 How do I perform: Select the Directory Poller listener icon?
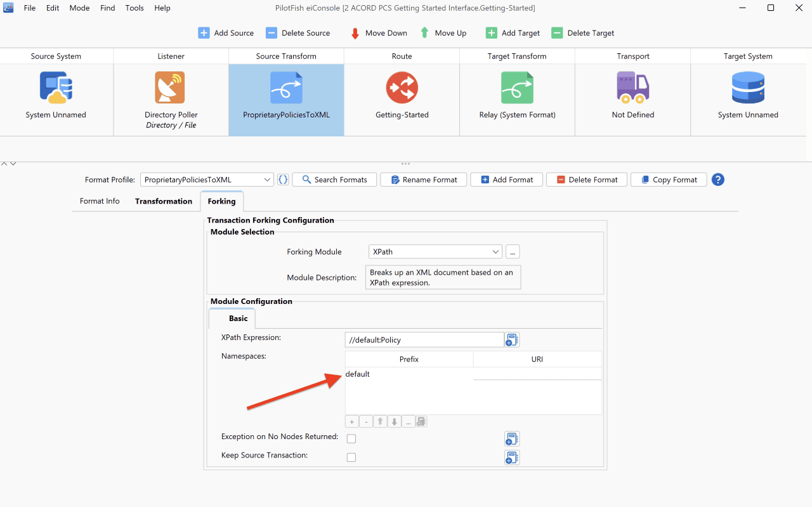170,88
